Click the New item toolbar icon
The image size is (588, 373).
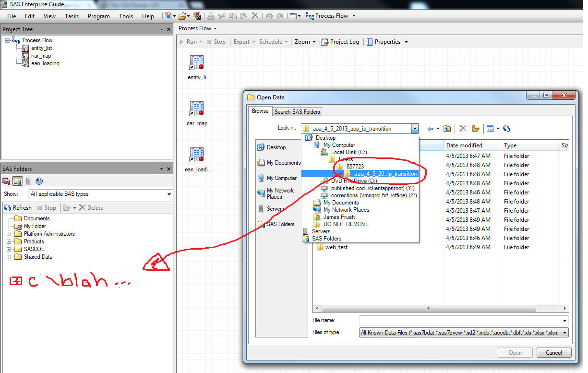click(168, 16)
